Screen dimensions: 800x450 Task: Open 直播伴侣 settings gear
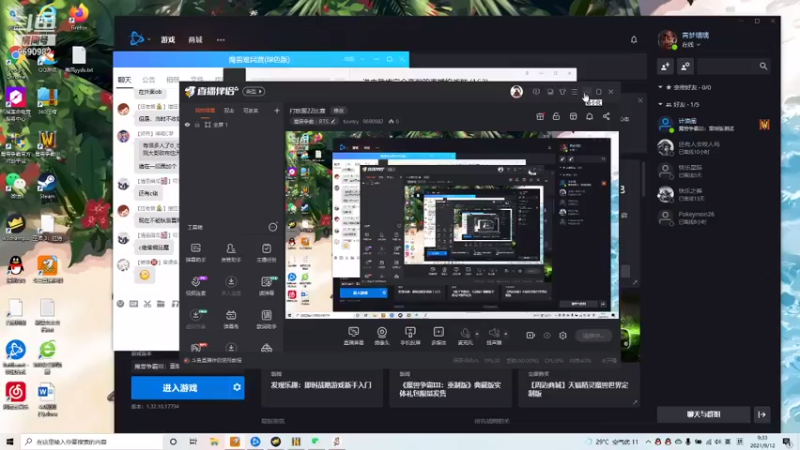click(x=563, y=335)
